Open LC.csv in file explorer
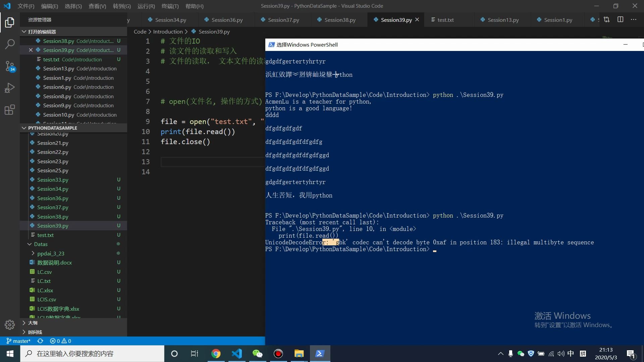This screenshot has height=362, width=644. point(44,272)
